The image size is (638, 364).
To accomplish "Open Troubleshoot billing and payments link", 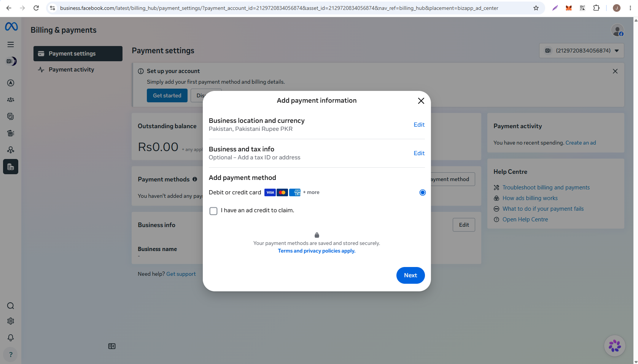I will click(x=546, y=188).
